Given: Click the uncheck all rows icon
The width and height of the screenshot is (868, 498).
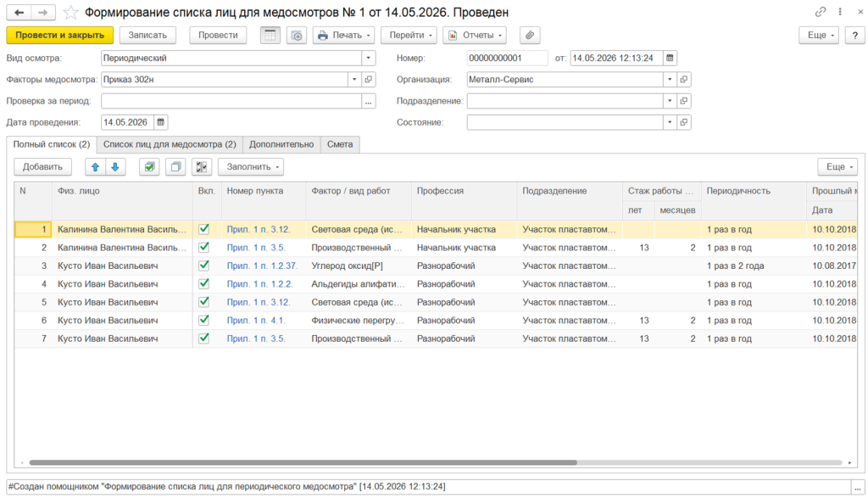Looking at the screenshot, I should pos(175,167).
